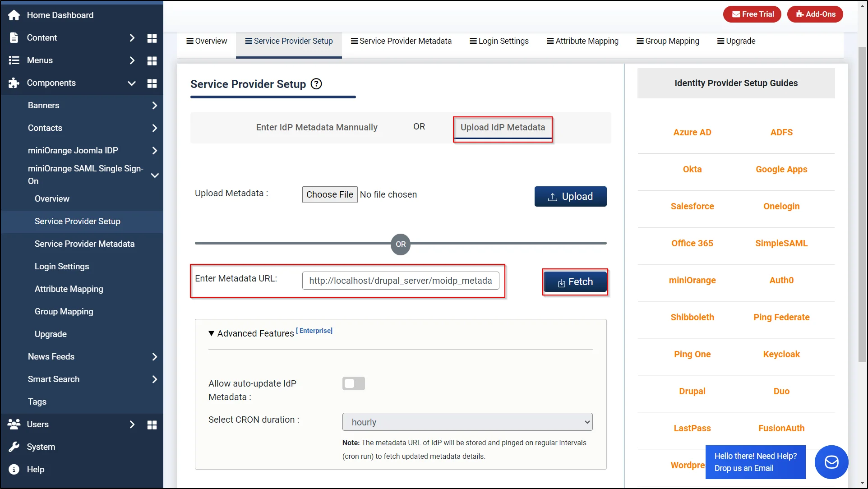Click the Home Dashboard house icon
The height and width of the screenshot is (489, 868).
coord(14,15)
